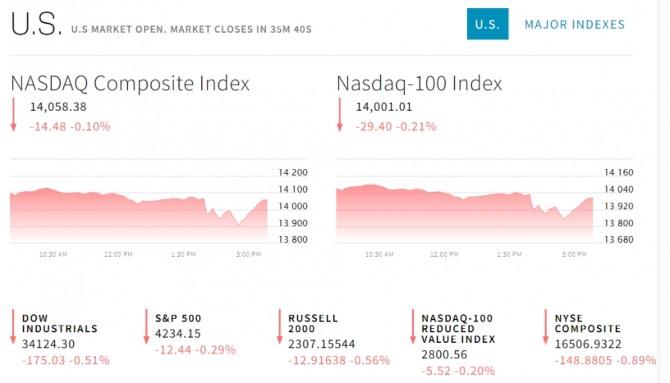The image size is (670, 383).
Task: Click the 14,058.38 NASDAQ Composite value
Action: (58, 107)
